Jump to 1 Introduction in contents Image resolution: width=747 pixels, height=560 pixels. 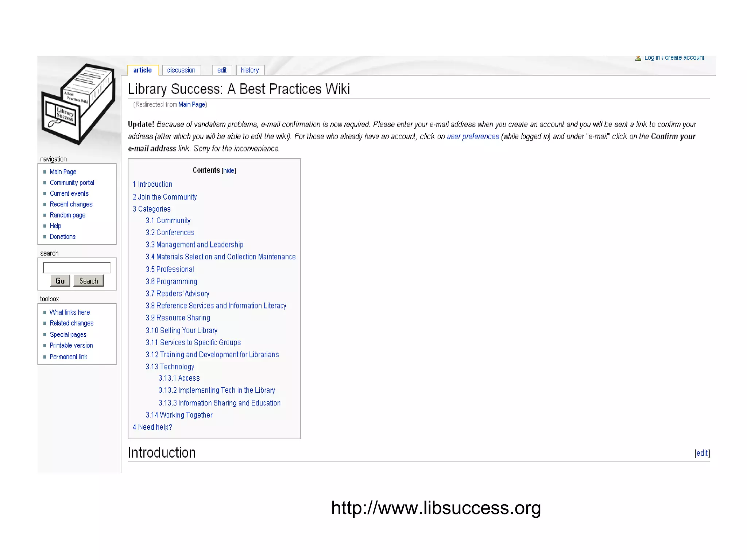[152, 184]
